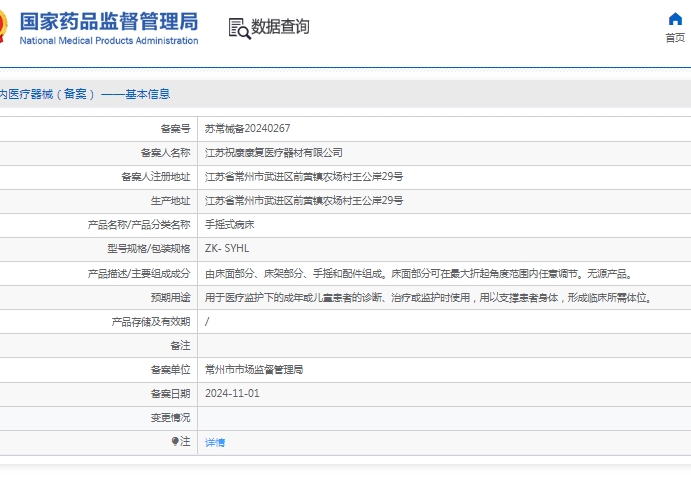Click the 备案号 label
The width and height of the screenshot is (691, 478).
point(175,129)
